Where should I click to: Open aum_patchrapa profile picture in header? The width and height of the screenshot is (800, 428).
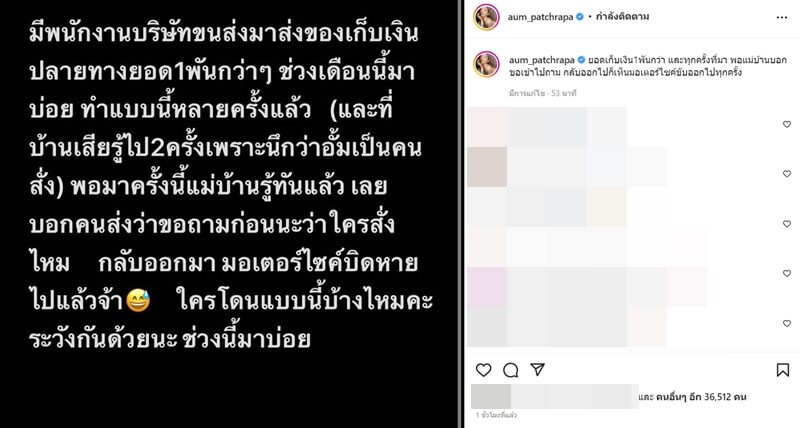click(486, 17)
